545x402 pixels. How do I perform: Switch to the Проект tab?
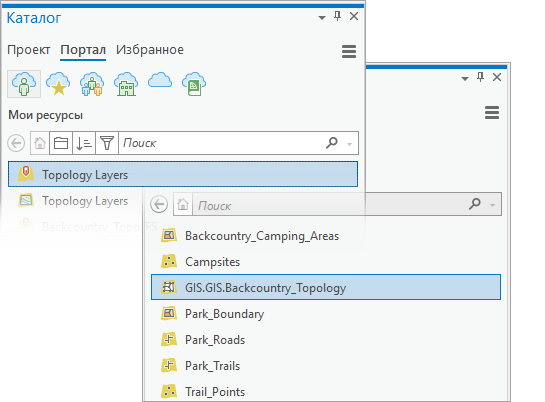pyautogui.click(x=29, y=50)
